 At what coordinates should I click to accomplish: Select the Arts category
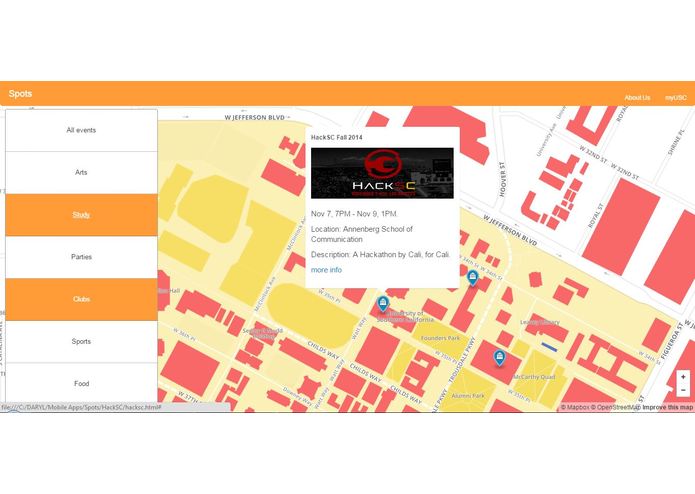pos(81,172)
